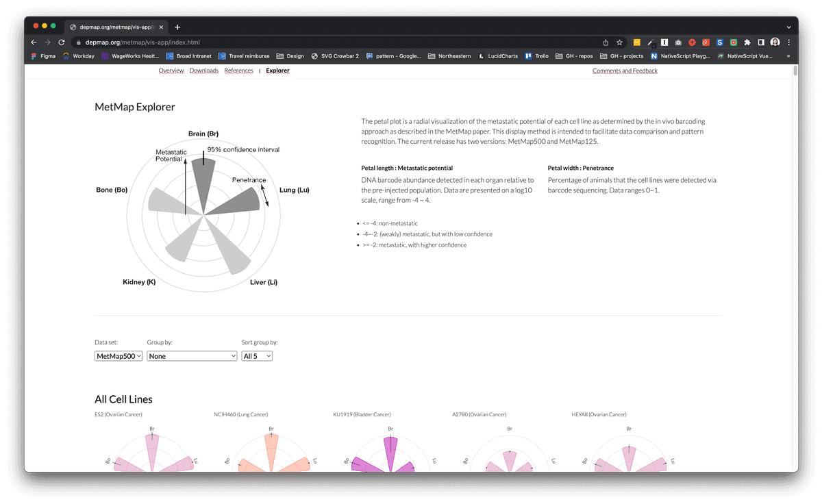Image resolution: width=822 pixels, height=504 pixels.
Task: Expand the Group by dropdown
Action: [x=192, y=356]
